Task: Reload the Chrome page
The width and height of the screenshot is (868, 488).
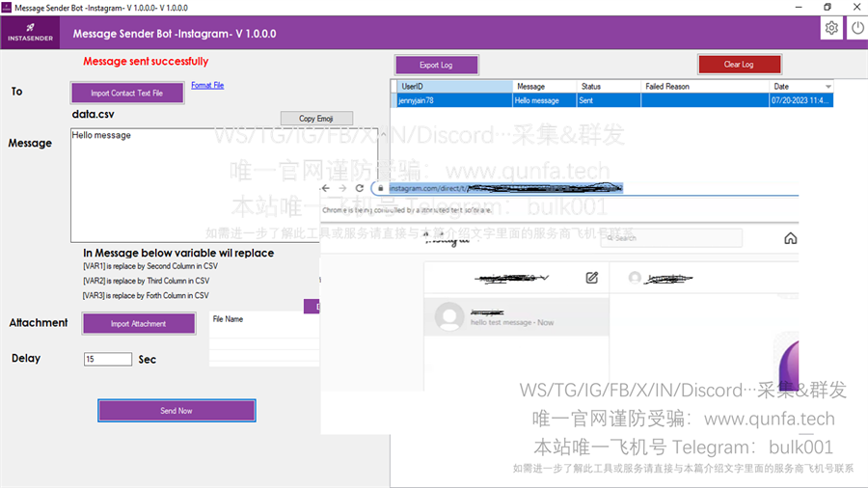Action: point(360,188)
